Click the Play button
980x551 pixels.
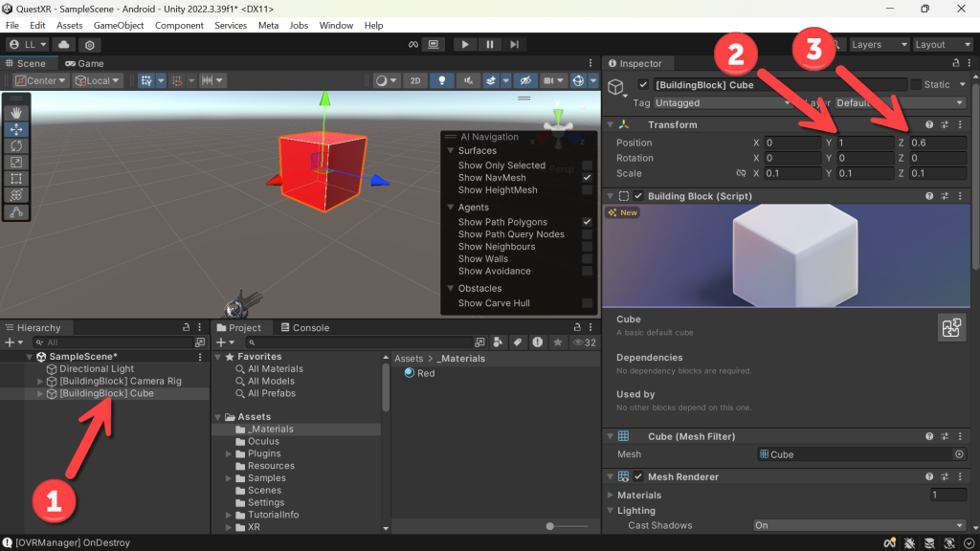click(x=464, y=44)
